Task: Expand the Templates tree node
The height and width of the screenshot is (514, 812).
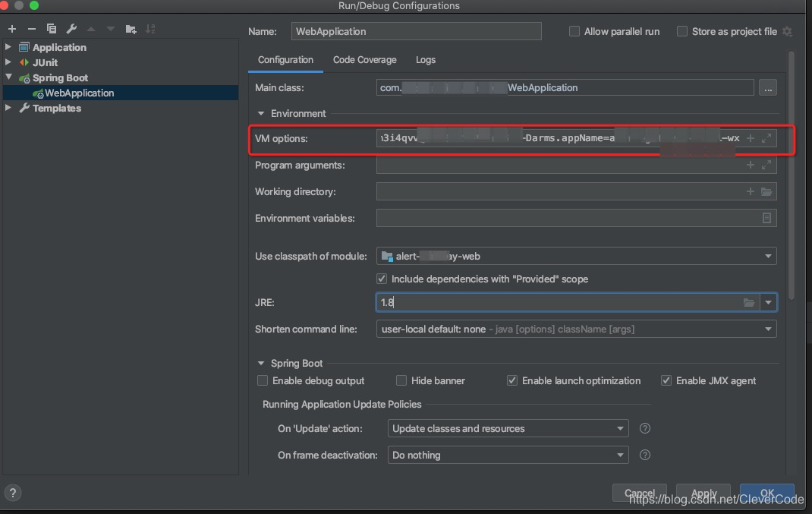Action: 8,108
